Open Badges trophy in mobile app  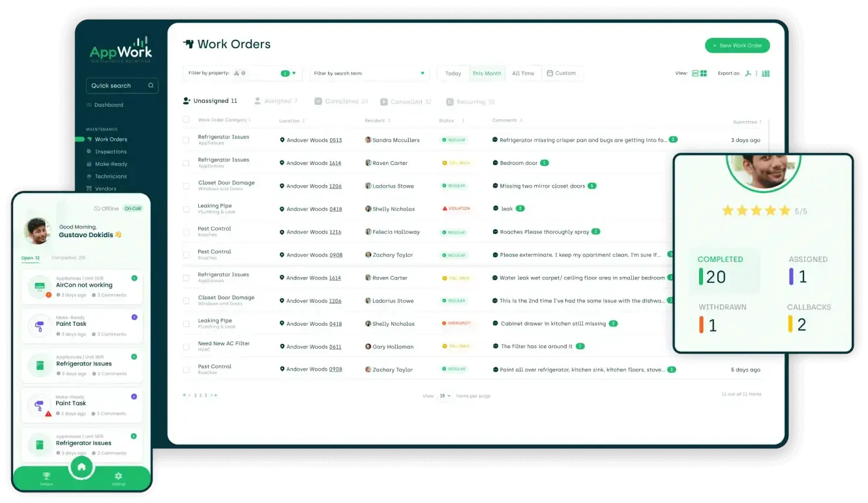46,476
